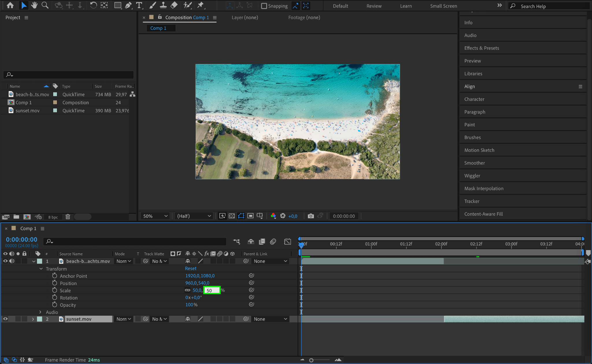Select the Puppet Pin tool
592x364 pixels.
pyautogui.click(x=200, y=5)
